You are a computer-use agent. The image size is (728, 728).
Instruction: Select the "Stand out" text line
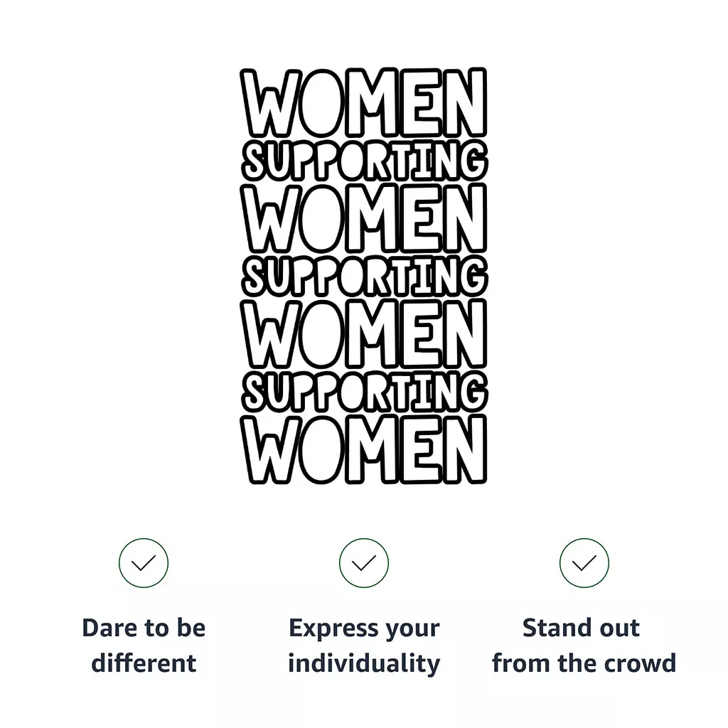(582, 628)
